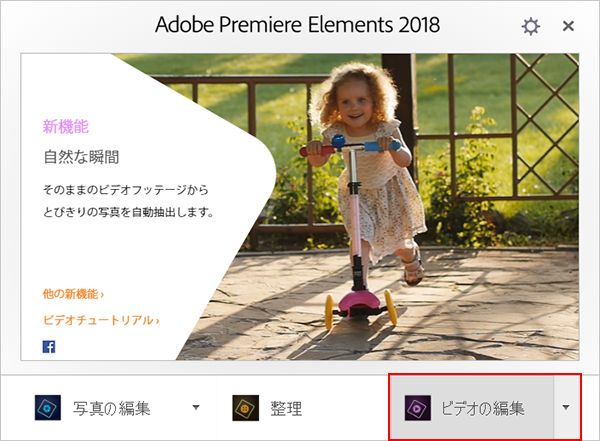Screen dimensions: 600x441
Task: Click the chevron after ビデオチュートリアル
Action: [x=157, y=321]
